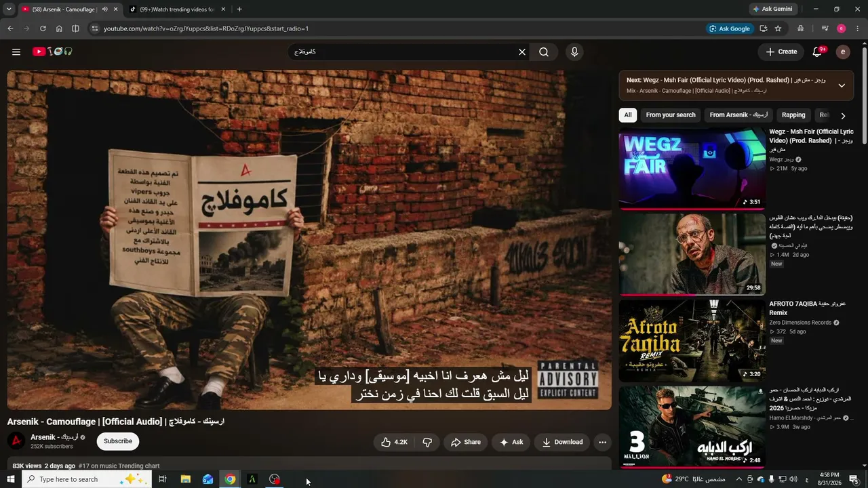Download the video
Image resolution: width=868 pixels, height=488 pixels.
point(562,442)
